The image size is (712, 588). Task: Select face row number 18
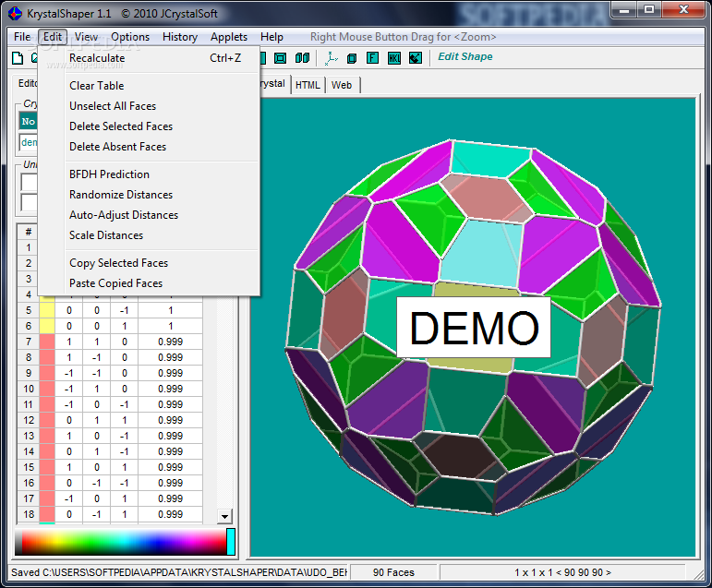click(29, 514)
